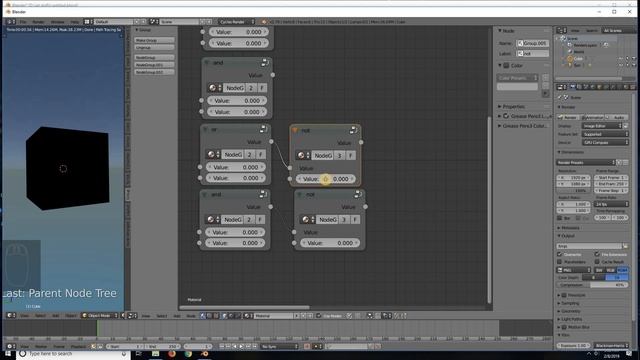The width and height of the screenshot is (640, 360).
Task: Click group edit icon on selected 'not' node
Action: tap(353, 130)
